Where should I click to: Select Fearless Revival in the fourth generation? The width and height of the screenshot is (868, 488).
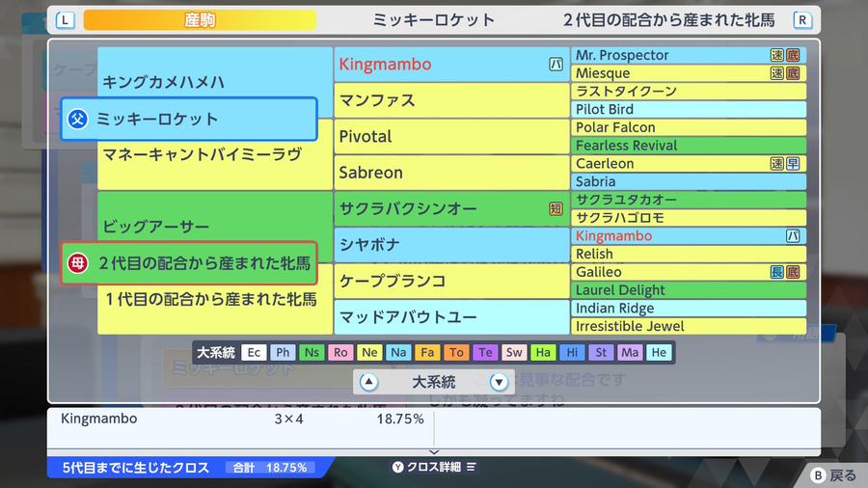click(x=689, y=146)
